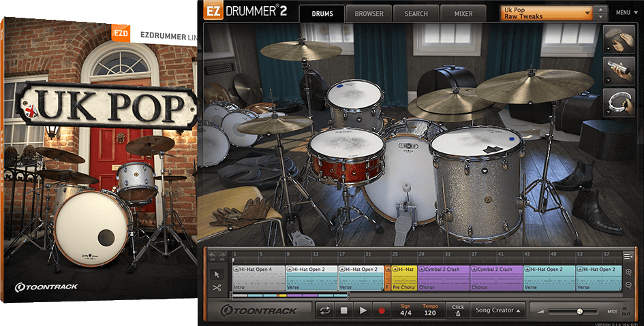
Task: Zoom in on the song track
Action: (x=628, y=272)
